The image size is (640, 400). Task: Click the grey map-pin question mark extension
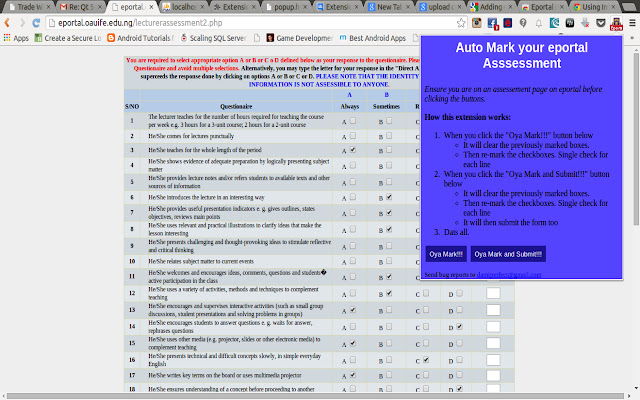523,23
